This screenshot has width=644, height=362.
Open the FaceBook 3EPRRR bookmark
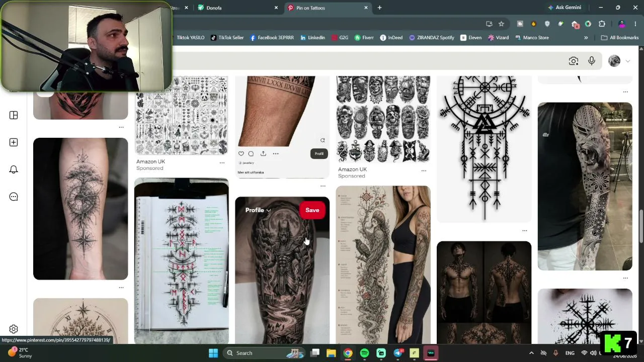[x=272, y=38]
